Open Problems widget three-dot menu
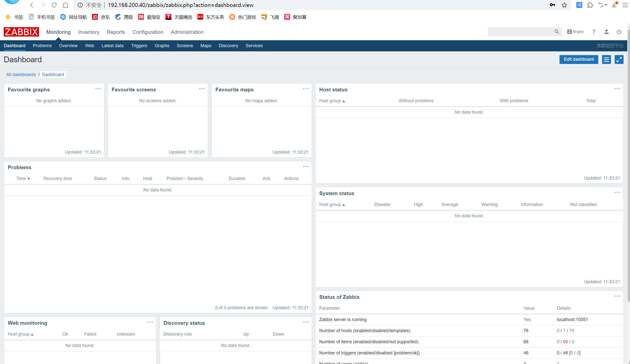 click(x=306, y=166)
